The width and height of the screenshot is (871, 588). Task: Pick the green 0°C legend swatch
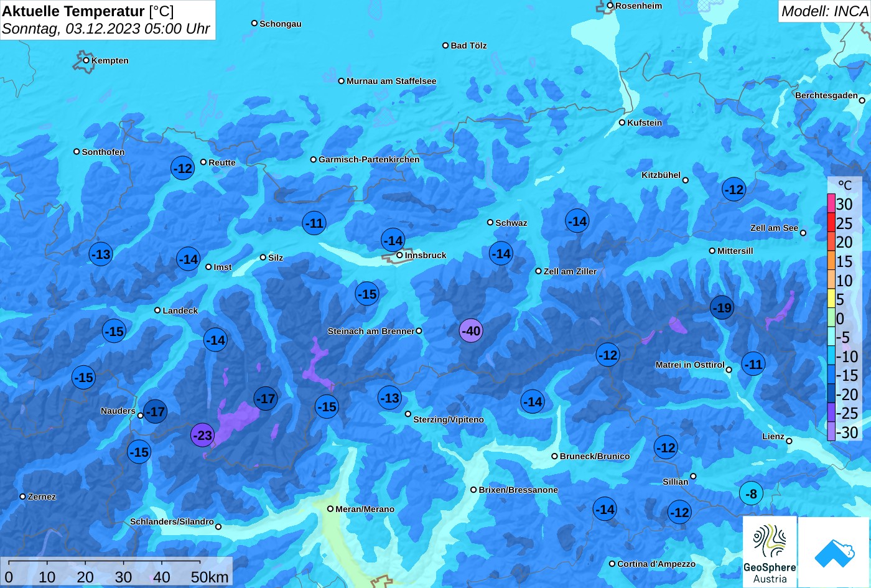pos(831,318)
